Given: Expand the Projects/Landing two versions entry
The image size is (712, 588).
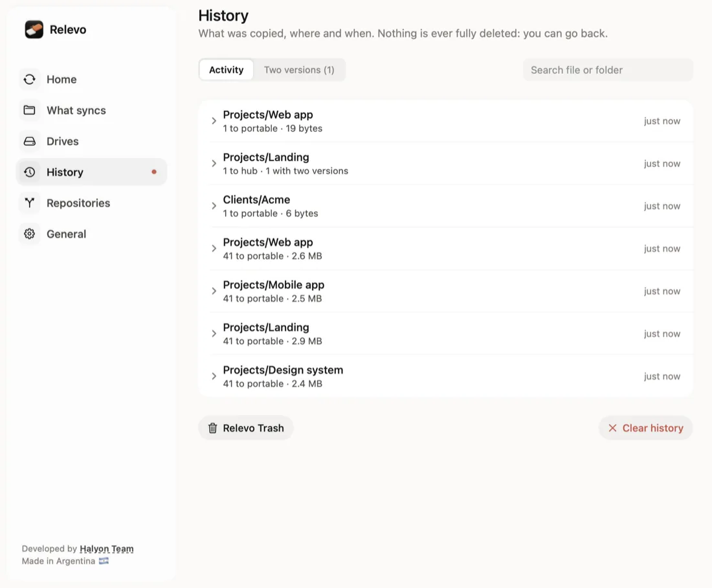Looking at the screenshot, I should (214, 164).
